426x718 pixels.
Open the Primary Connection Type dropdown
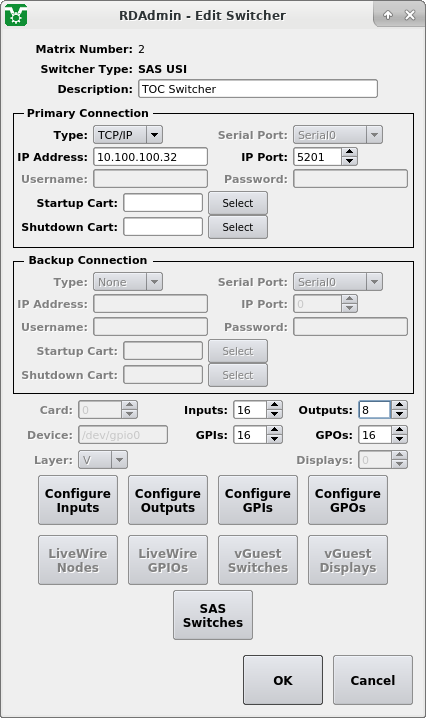(x=128, y=135)
